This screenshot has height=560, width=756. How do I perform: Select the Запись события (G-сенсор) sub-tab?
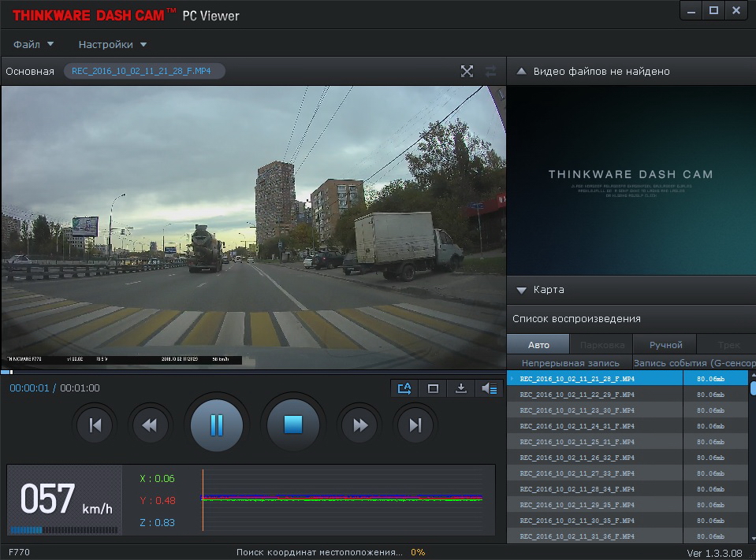click(x=695, y=362)
